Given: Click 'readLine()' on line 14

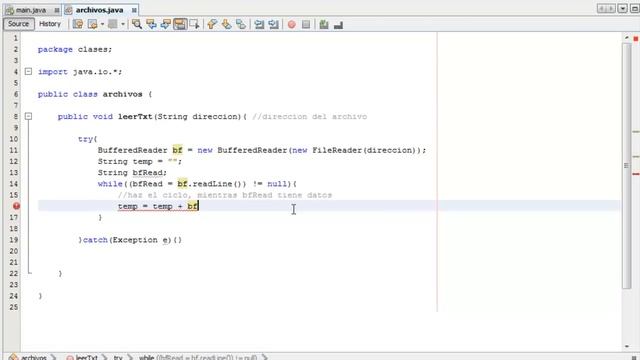Looking at the screenshot, I should coord(217,184).
